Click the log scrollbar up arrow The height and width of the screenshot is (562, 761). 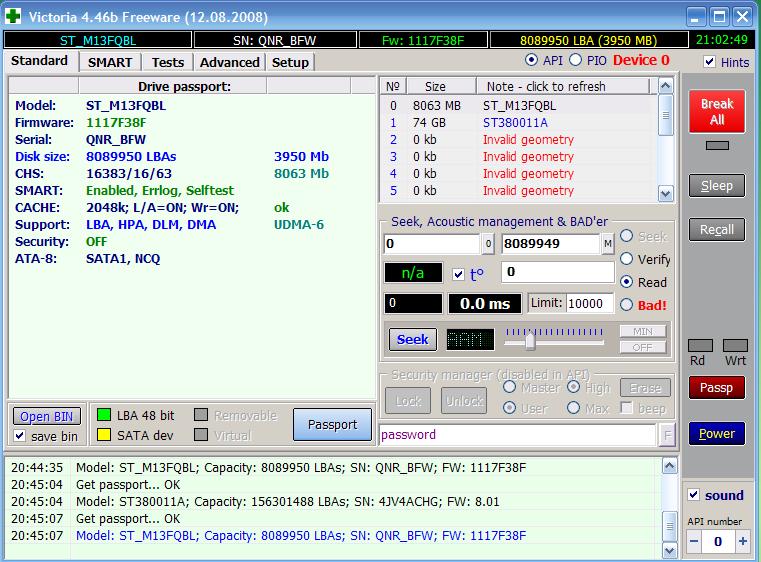click(669, 466)
